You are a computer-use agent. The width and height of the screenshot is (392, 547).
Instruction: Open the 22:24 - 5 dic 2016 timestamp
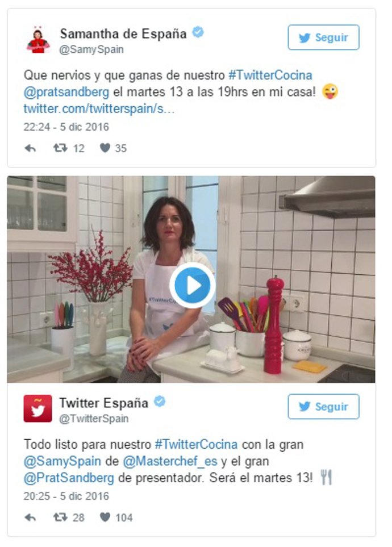[66, 127]
